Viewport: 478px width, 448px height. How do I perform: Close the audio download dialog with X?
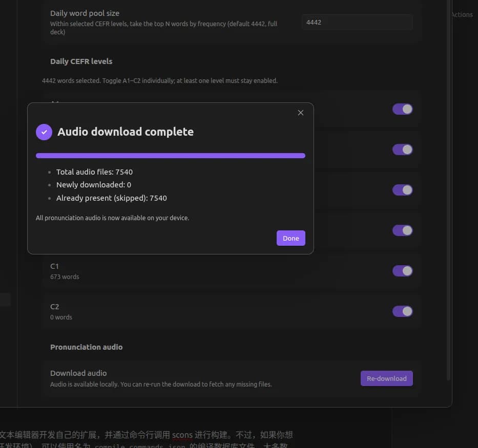pos(301,113)
